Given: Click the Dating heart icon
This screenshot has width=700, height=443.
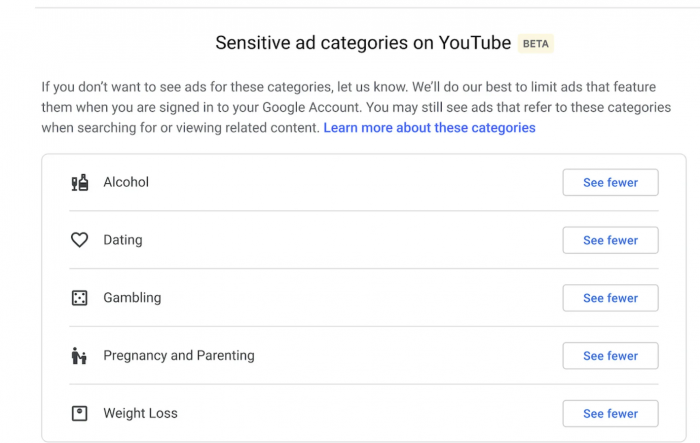Looking at the screenshot, I should [x=80, y=240].
